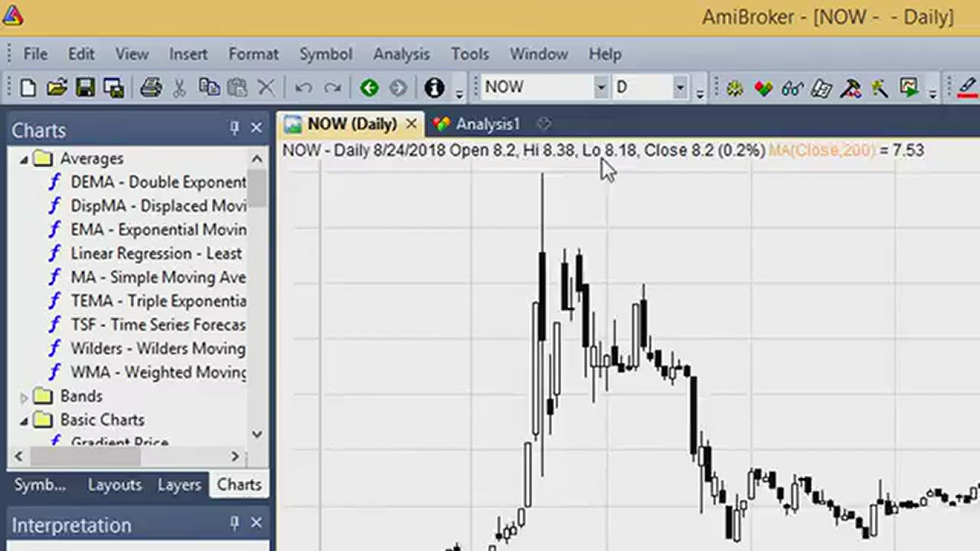Switch to the Symbols panel tab
980x551 pixels.
pyautogui.click(x=40, y=485)
